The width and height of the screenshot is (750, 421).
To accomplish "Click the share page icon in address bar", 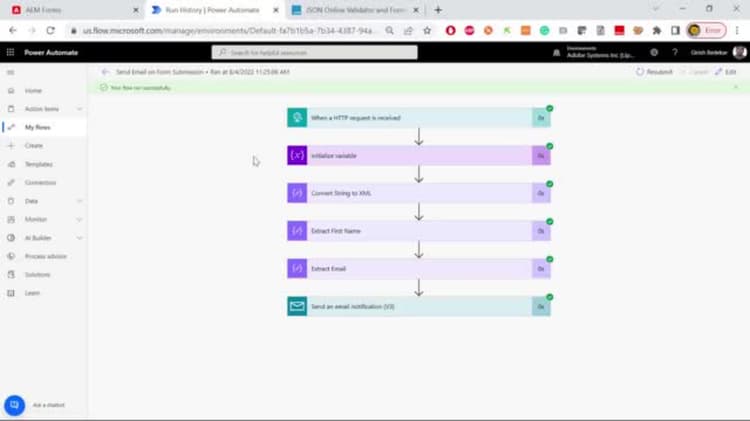I will tap(408, 31).
